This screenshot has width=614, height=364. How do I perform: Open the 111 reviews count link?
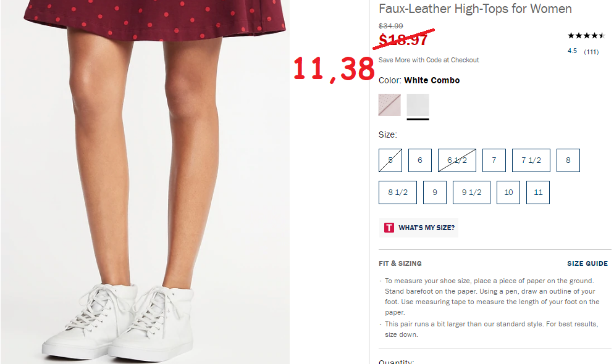(591, 52)
